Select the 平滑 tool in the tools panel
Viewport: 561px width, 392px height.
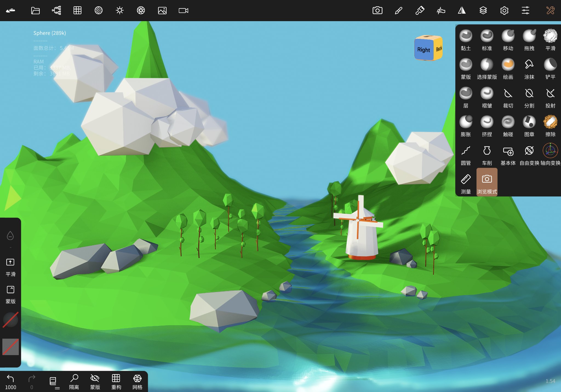tap(550, 40)
